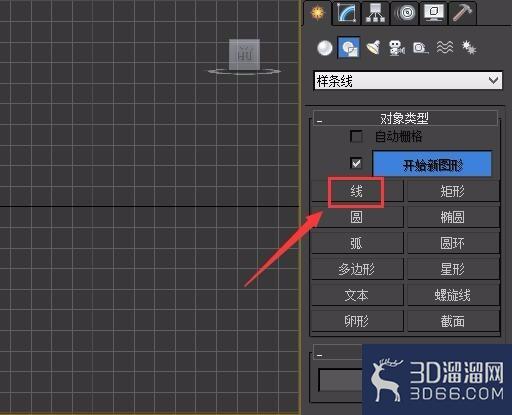
Task: Select the Geometry sphere category icon
Action: 325,48
